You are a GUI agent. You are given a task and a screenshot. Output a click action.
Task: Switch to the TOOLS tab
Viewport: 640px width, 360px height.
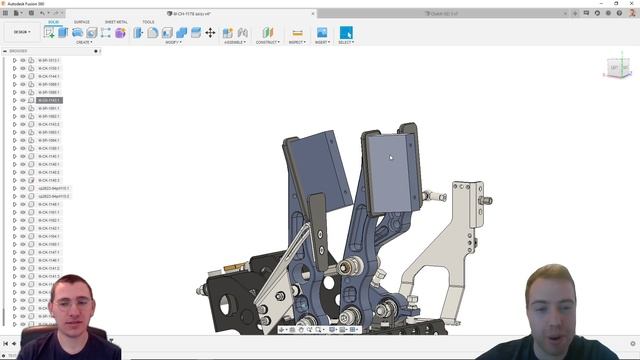(148, 22)
